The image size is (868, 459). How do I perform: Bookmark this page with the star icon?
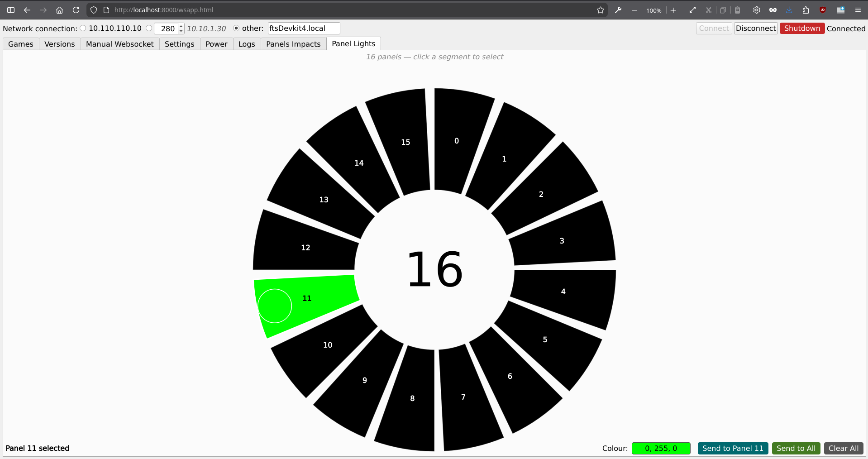[x=601, y=10]
